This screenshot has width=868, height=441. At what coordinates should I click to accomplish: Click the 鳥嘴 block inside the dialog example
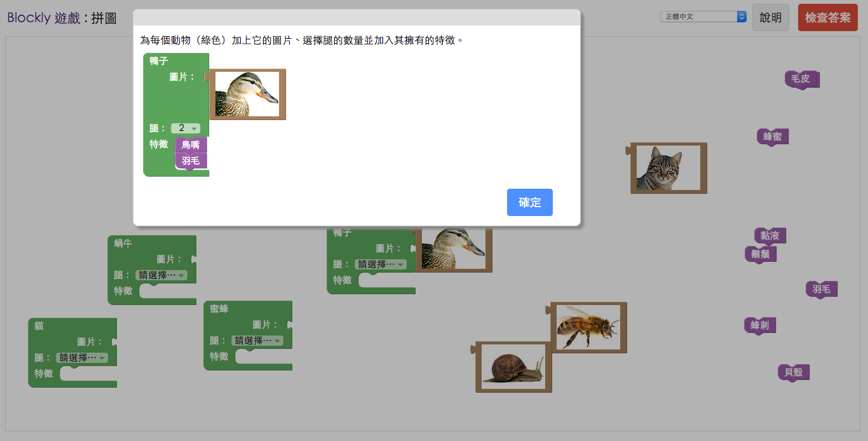(x=191, y=145)
